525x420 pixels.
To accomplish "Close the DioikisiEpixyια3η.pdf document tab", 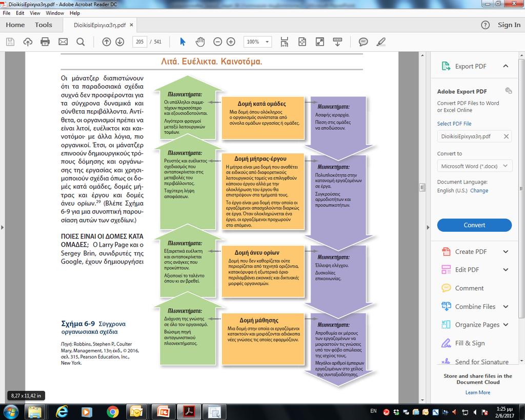I will click(131, 25).
